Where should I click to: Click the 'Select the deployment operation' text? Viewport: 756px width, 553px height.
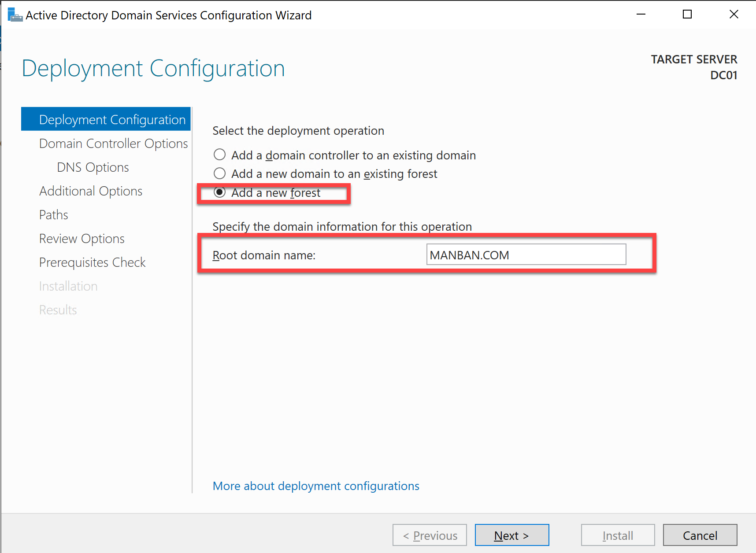tap(298, 131)
